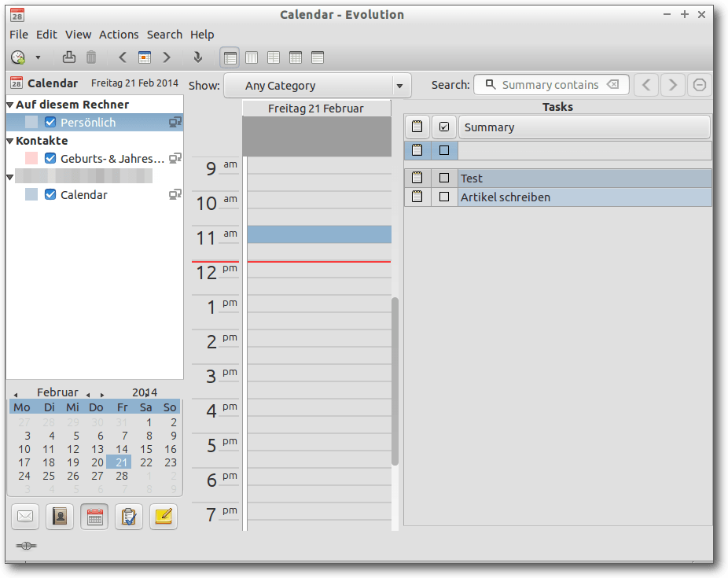Open the New item dropdown arrow
The image size is (728, 578).
coord(38,57)
